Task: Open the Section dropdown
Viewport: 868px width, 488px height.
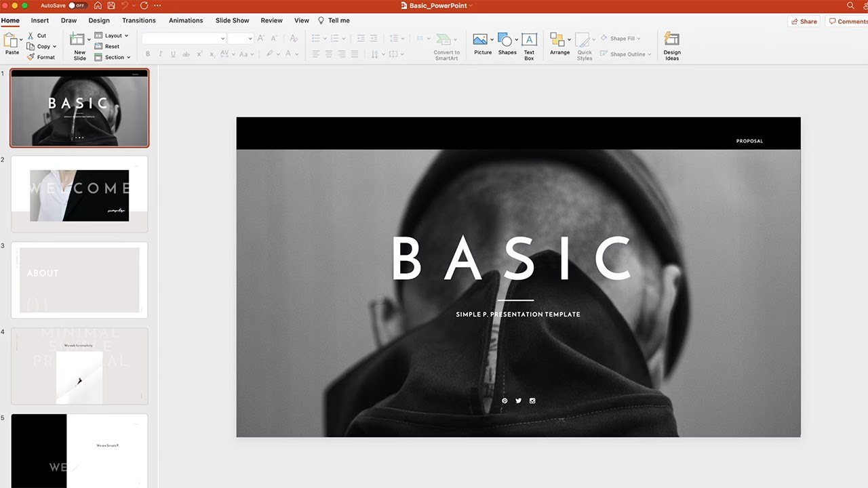Action: click(113, 57)
